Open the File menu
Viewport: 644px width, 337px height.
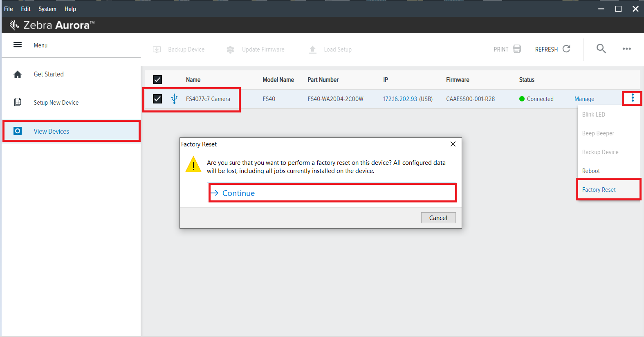point(9,9)
